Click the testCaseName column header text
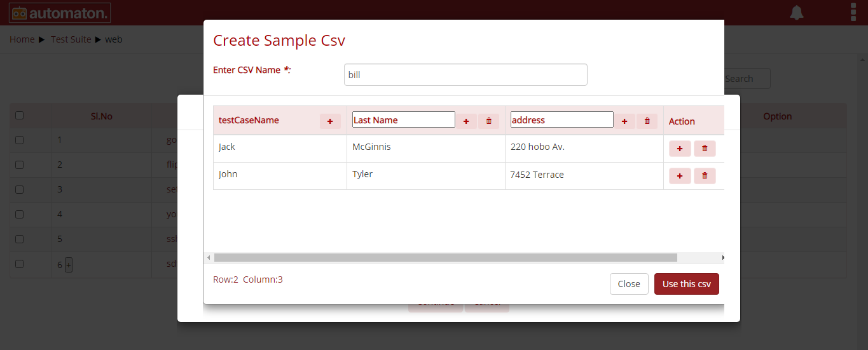Screen dimensions: 868x350 coord(249,120)
